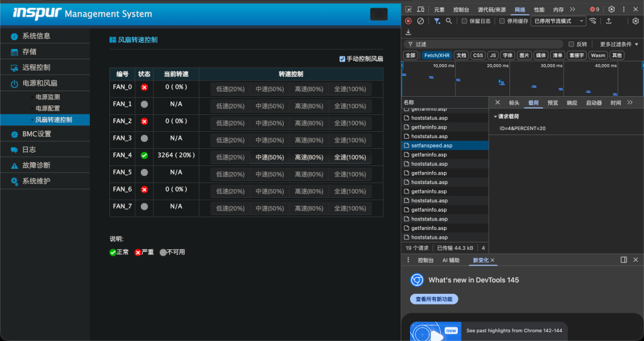
Task: Open the 预览 preview tab
Action: (553, 103)
